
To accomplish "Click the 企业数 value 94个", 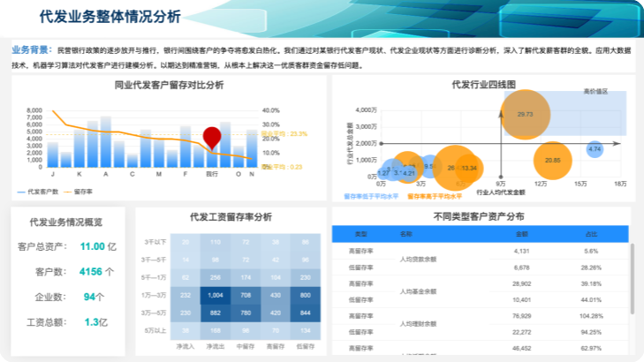I will [x=94, y=297].
